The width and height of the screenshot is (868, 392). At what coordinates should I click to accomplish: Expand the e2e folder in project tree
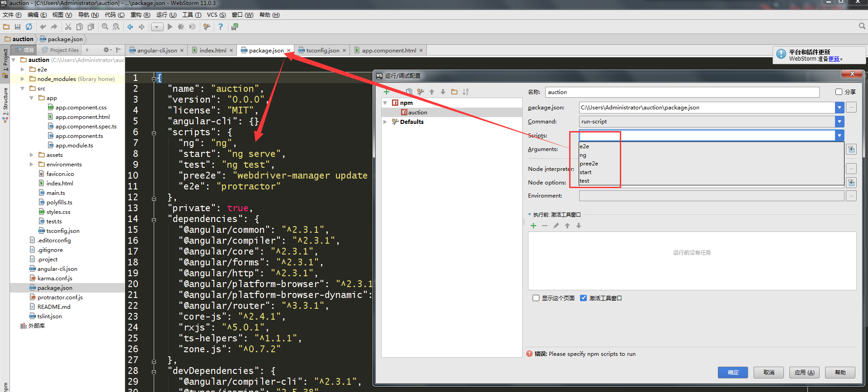[23, 69]
